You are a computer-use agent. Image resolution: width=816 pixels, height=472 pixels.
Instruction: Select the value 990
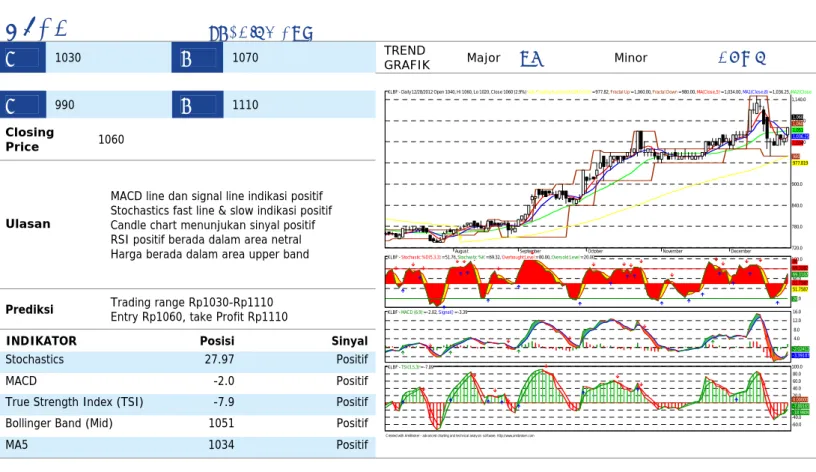[65, 105]
